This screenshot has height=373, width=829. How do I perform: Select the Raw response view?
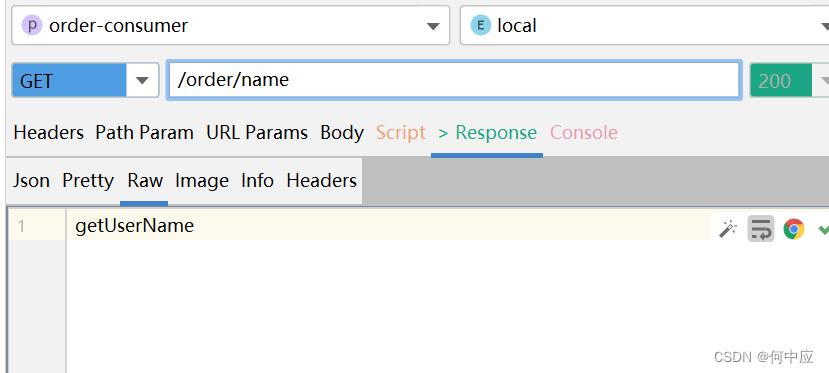click(145, 181)
